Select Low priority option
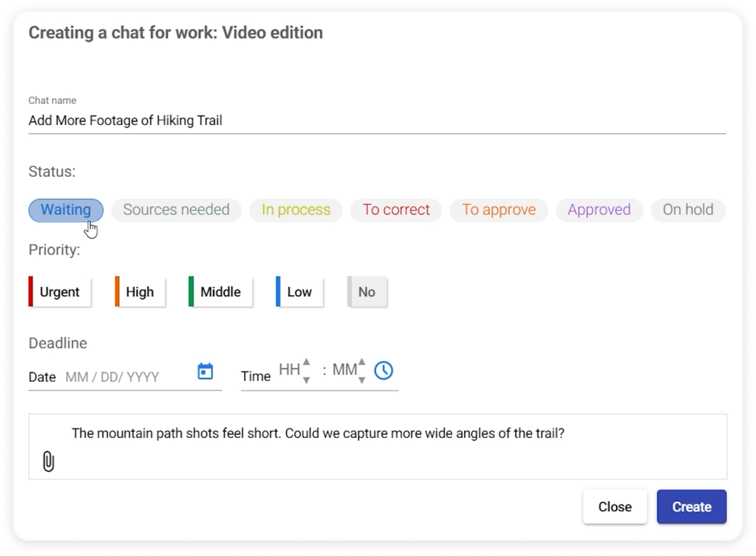756x556 pixels. coord(300,292)
